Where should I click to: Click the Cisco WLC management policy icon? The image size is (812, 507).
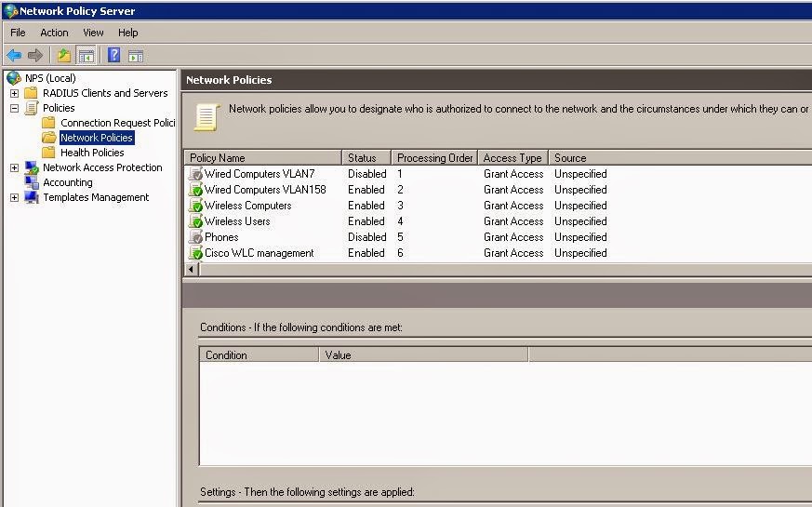pyautogui.click(x=195, y=253)
